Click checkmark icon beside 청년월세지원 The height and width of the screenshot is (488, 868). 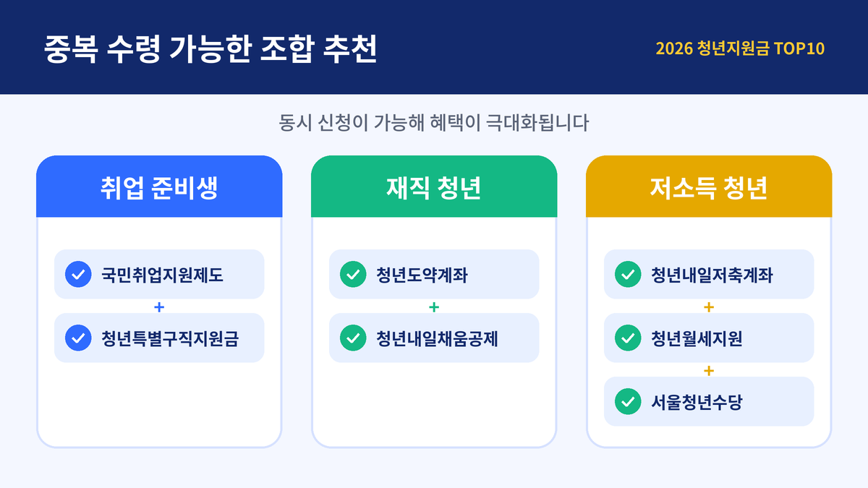click(x=627, y=338)
